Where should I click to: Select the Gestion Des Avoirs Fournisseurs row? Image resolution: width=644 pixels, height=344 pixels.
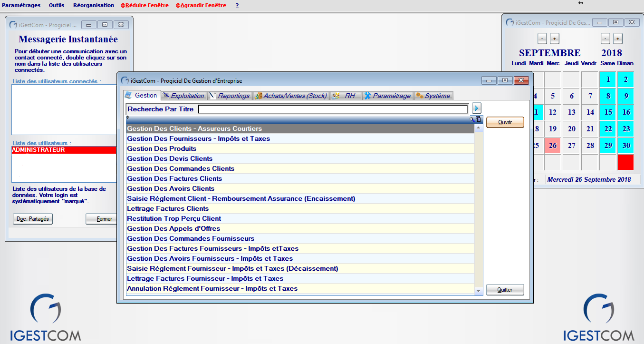pyautogui.click(x=300, y=258)
